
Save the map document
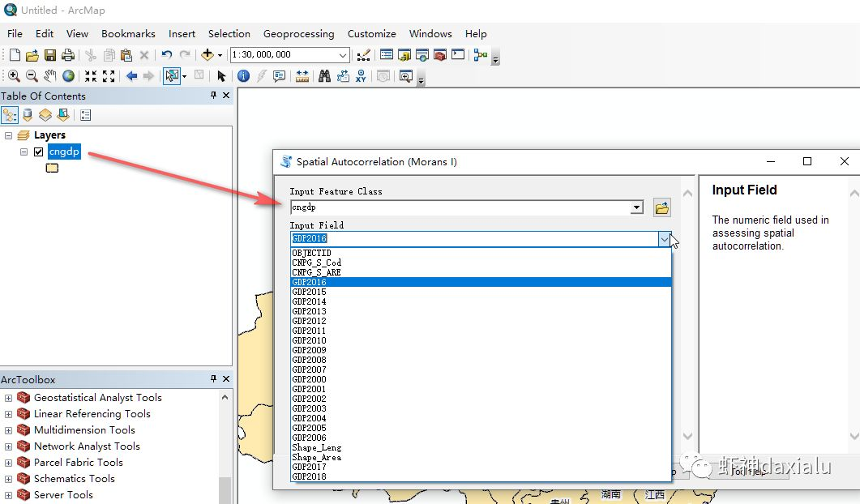pos(50,55)
